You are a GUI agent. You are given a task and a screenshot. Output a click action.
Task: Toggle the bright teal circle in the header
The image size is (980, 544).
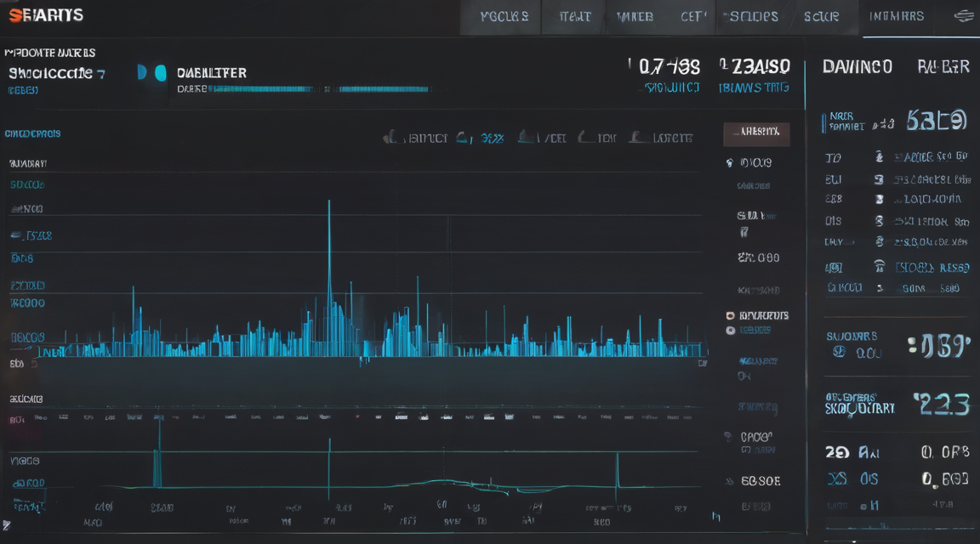[x=161, y=73]
